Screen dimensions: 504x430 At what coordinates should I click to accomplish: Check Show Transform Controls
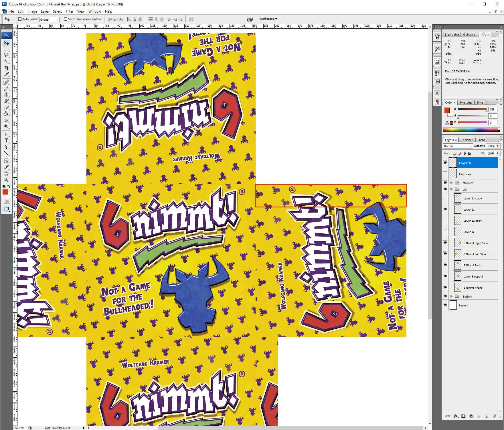click(x=66, y=19)
